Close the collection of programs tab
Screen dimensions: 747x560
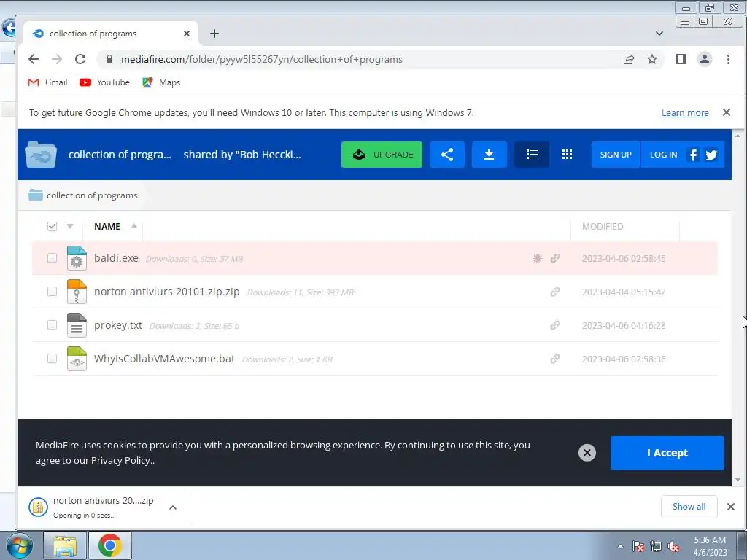point(187,34)
